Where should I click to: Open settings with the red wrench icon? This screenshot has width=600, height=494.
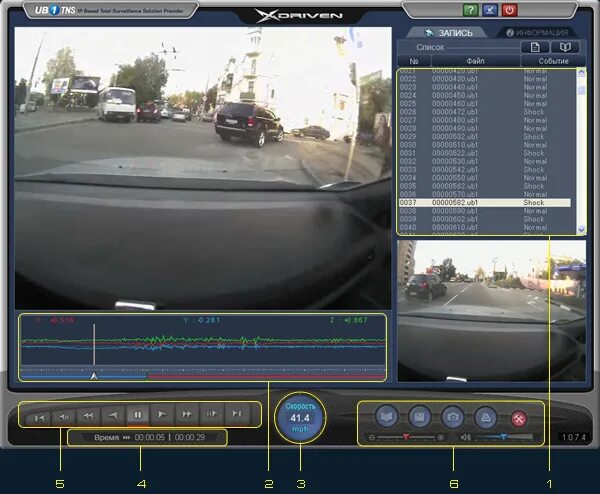tap(519, 419)
